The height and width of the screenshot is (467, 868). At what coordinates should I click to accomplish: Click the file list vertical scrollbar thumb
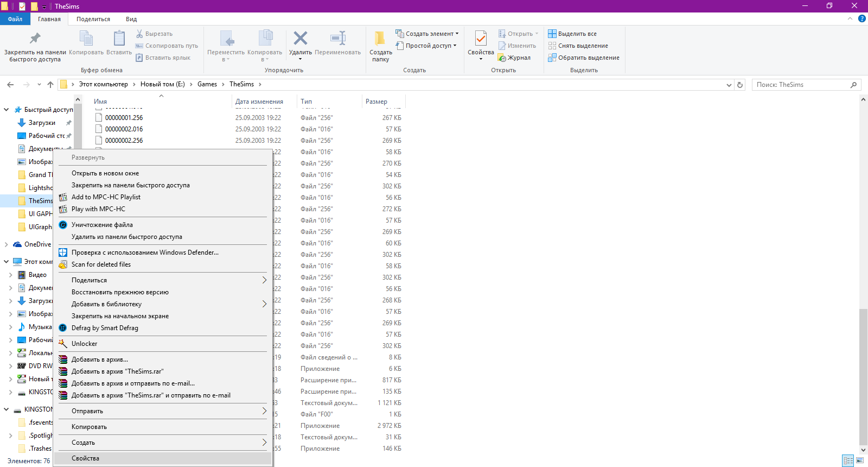pos(863,376)
